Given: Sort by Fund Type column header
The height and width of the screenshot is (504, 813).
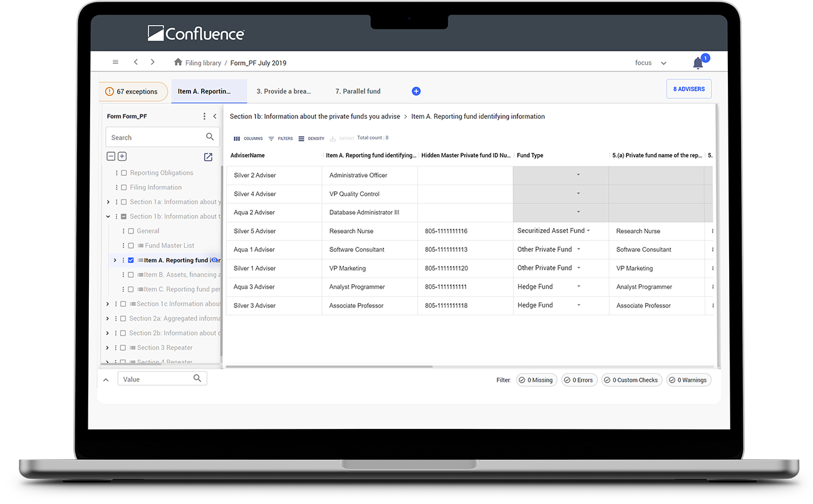Looking at the screenshot, I should (x=530, y=155).
